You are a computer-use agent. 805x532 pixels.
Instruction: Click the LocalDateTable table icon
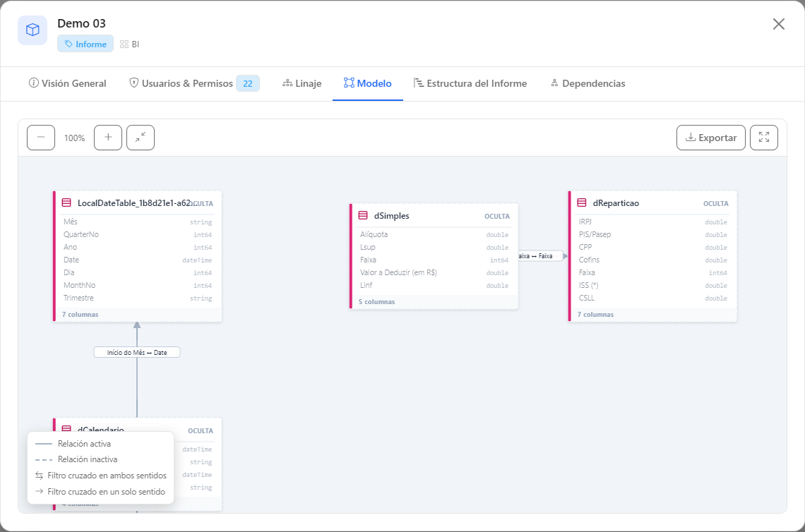click(66, 202)
